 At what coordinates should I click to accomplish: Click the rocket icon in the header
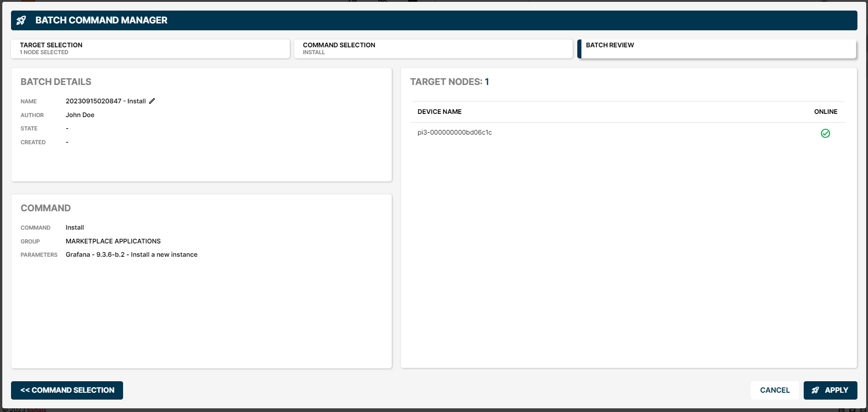[x=21, y=20]
